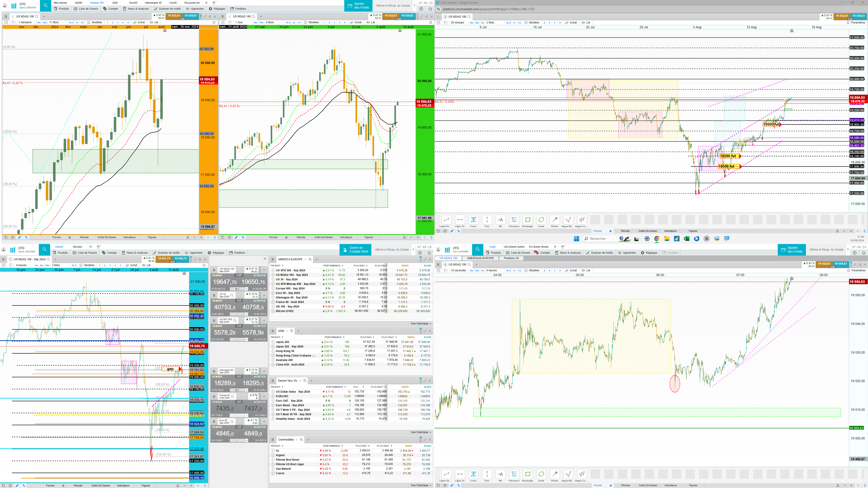The height and width of the screenshot is (488, 868).
Task: Expand the AMERICA EUROPE watchlist dropdown
Action: 305,259
